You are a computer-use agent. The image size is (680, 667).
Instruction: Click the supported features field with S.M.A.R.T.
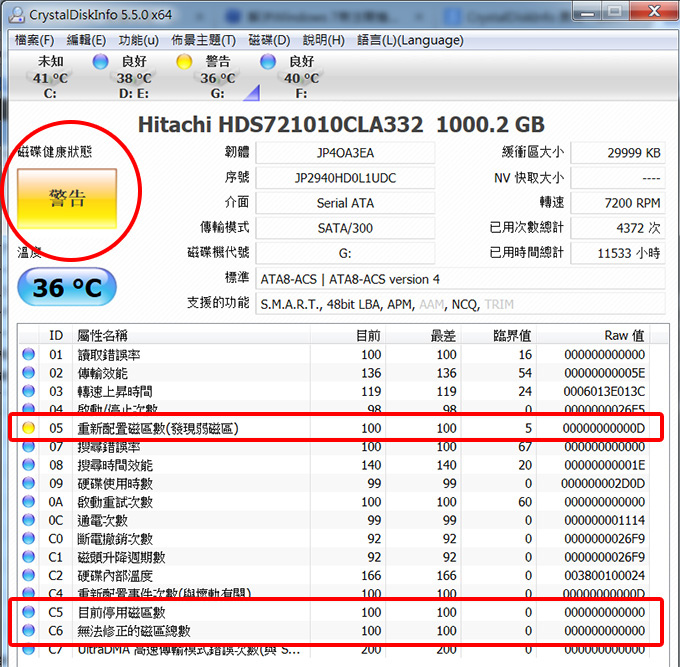(460, 304)
